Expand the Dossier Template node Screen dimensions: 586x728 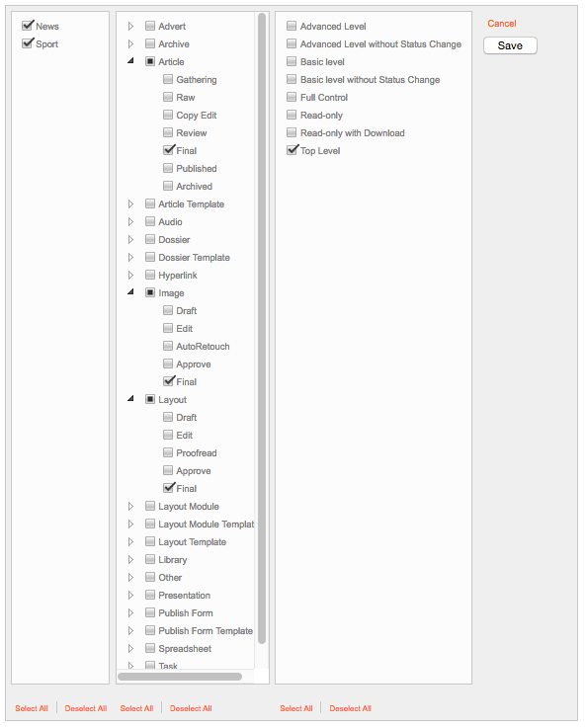pos(131,257)
